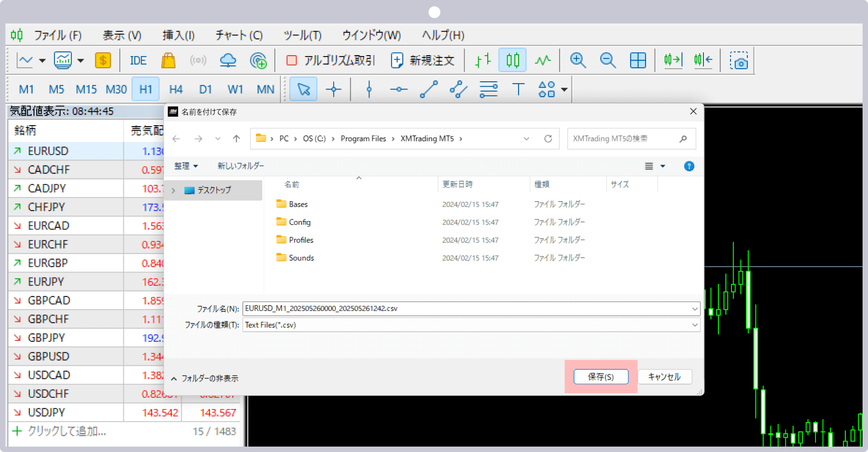The width and height of the screenshot is (868, 452).
Task: Switch chart to candlestick mode
Action: [x=513, y=60]
